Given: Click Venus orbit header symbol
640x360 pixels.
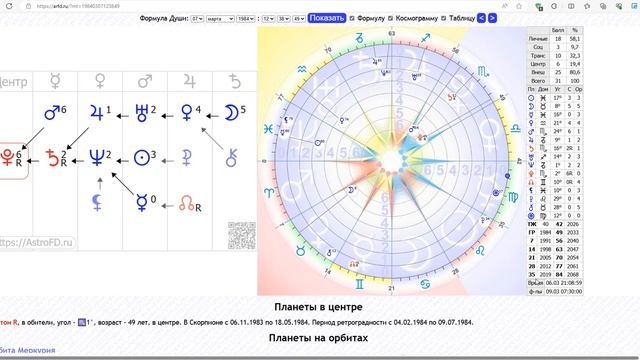Looking at the screenshot, I should pos(100,81).
